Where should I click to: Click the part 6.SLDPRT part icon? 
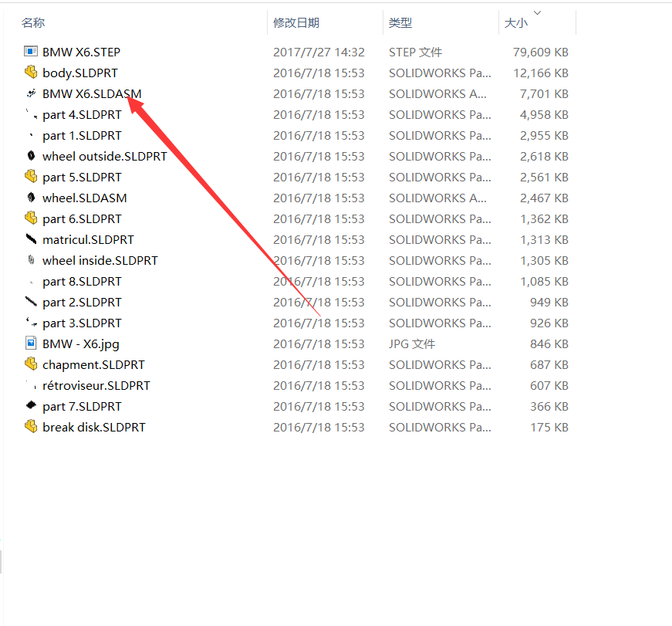tap(31, 218)
